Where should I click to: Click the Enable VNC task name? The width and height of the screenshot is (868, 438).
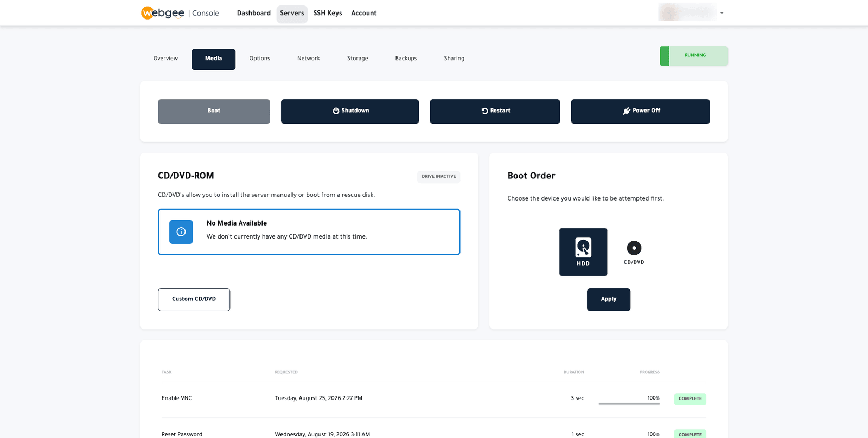point(177,398)
